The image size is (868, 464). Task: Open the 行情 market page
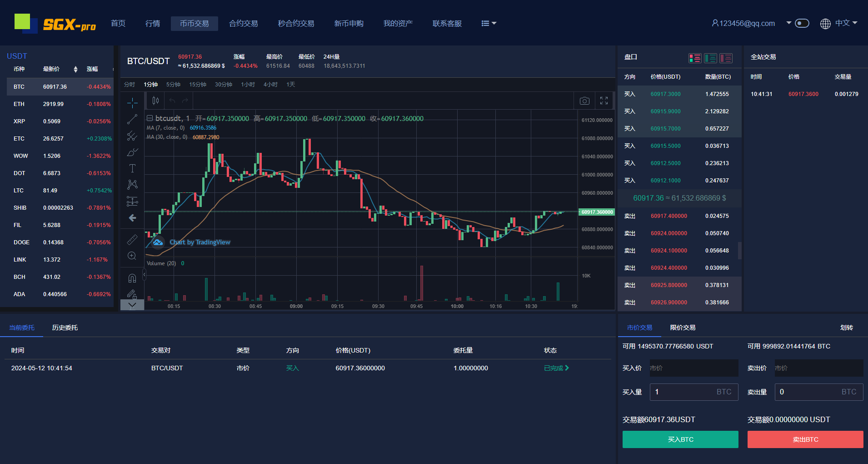(x=153, y=23)
